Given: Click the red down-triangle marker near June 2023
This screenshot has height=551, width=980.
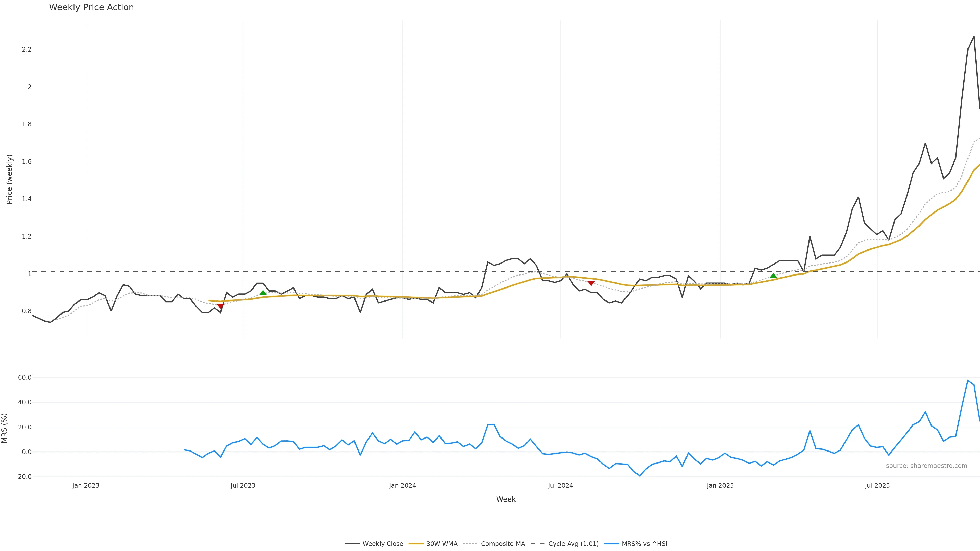Looking at the screenshot, I should pos(220,306).
